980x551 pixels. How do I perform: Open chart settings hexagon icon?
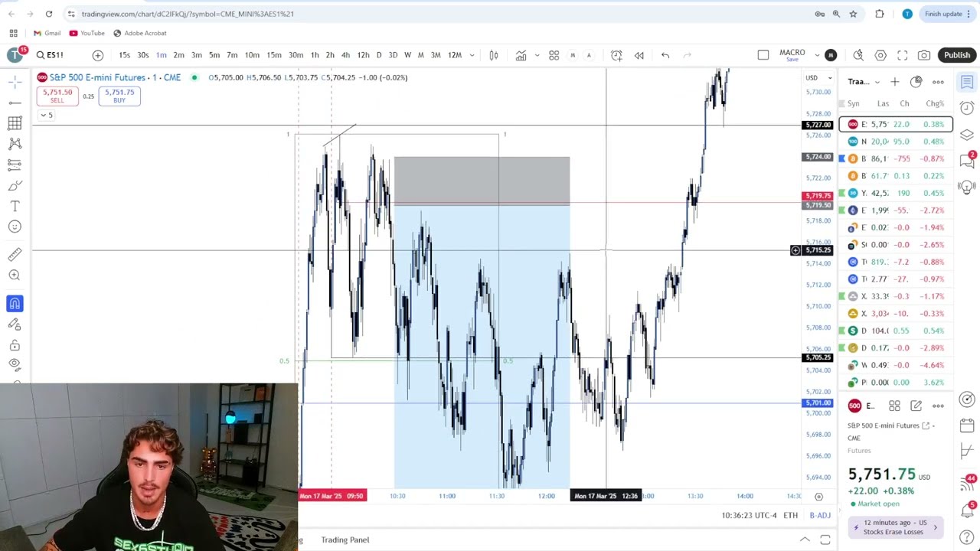coord(880,55)
